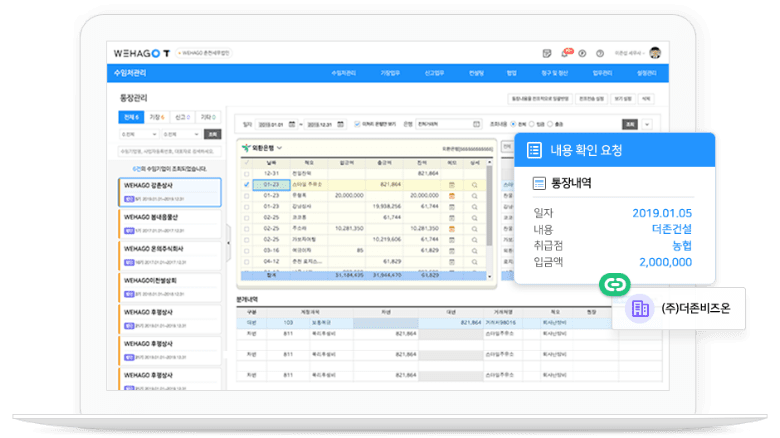
Task: Open 신고업무 in the blue menu bar
Action: tap(434, 73)
